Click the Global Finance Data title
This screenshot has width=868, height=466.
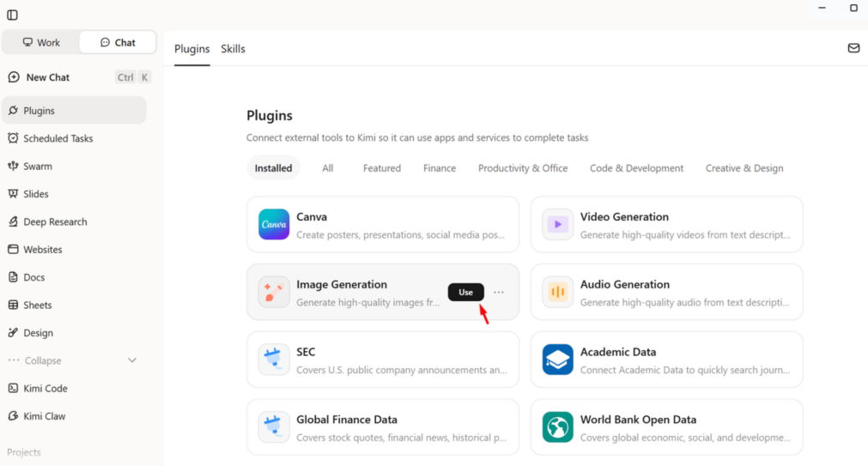pyautogui.click(x=347, y=420)
